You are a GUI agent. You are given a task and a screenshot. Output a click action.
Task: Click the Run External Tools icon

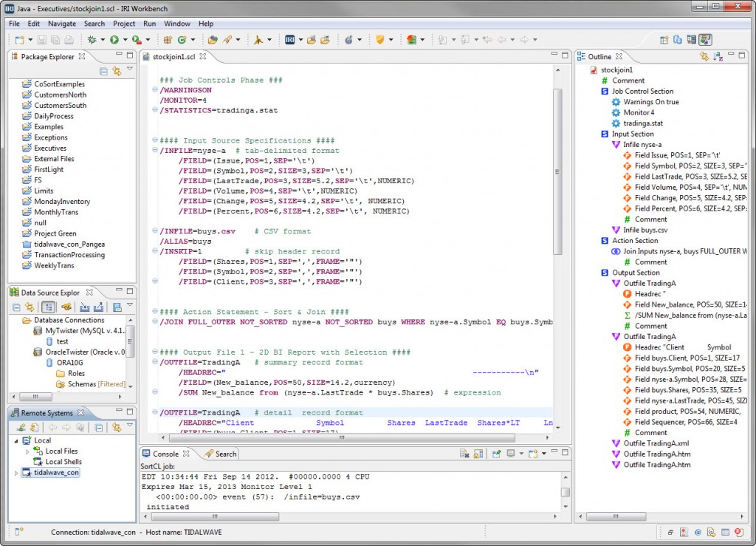point(137,40)
